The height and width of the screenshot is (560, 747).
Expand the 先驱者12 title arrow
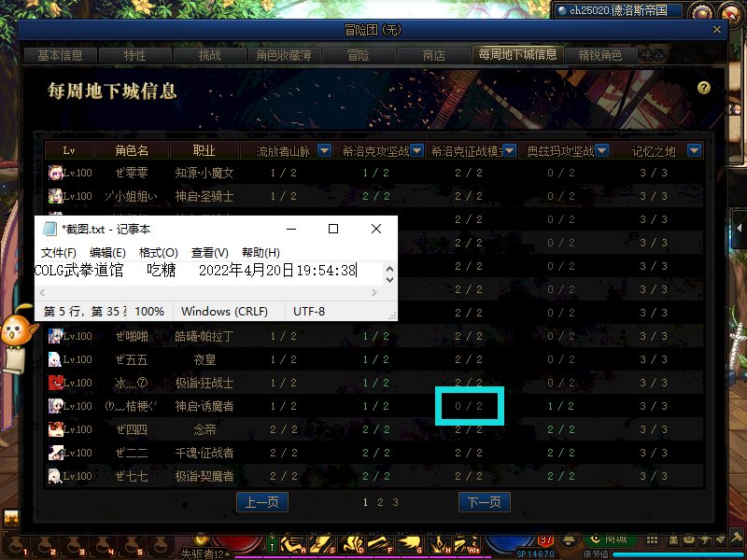tap(227, 554)
